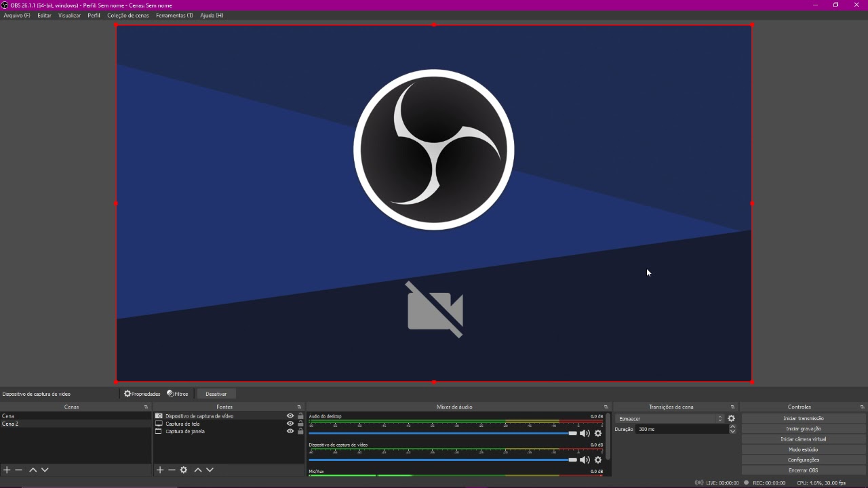868x488 pixels.
Task: Remove selected scene with the minus icon in Cenas
Action: click(x=19, y=470)
